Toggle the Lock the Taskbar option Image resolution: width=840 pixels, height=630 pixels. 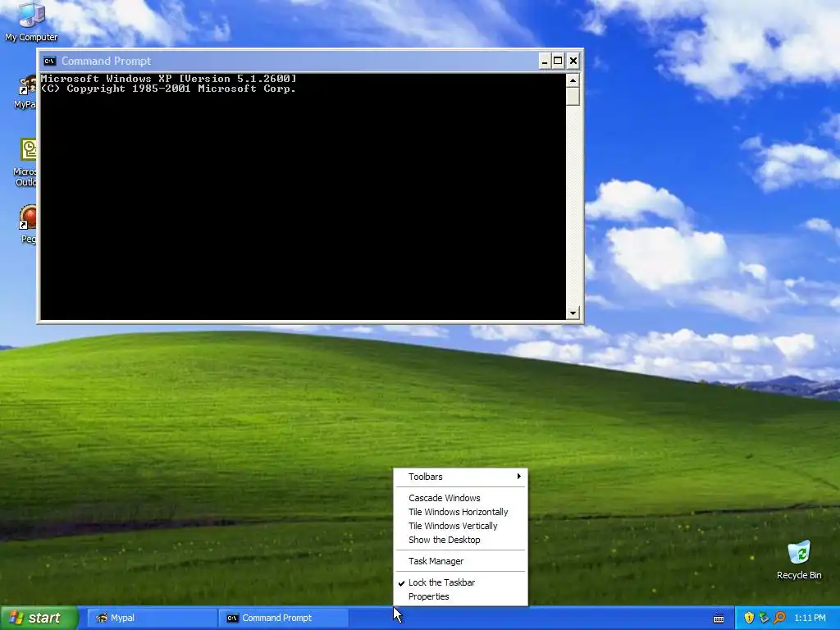[460, 582]
